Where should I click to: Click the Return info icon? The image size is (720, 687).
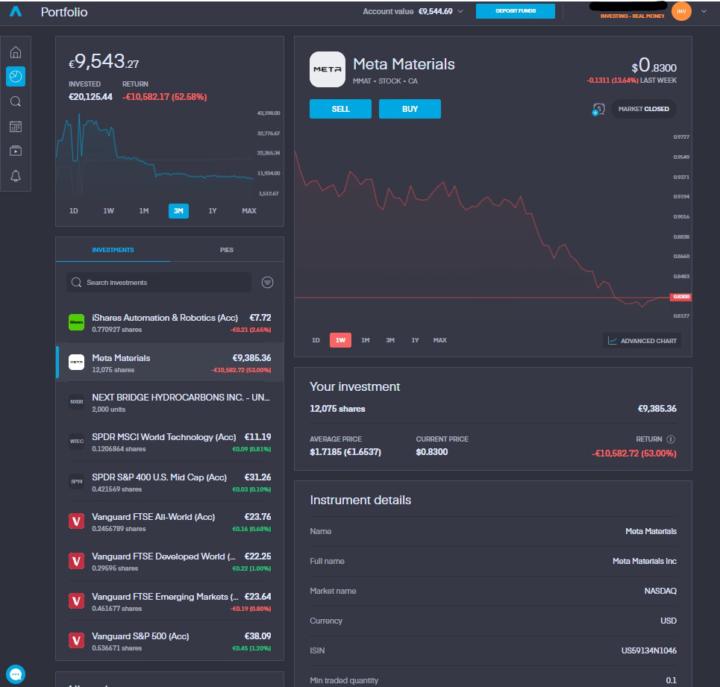[x=670, y=439]
